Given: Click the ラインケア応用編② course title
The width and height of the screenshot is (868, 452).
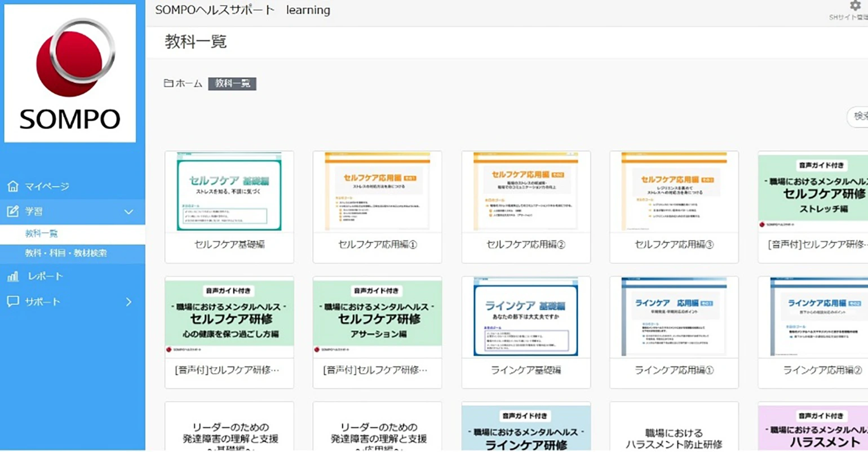Looking at the screenshot, I should [x=822, y=370].
